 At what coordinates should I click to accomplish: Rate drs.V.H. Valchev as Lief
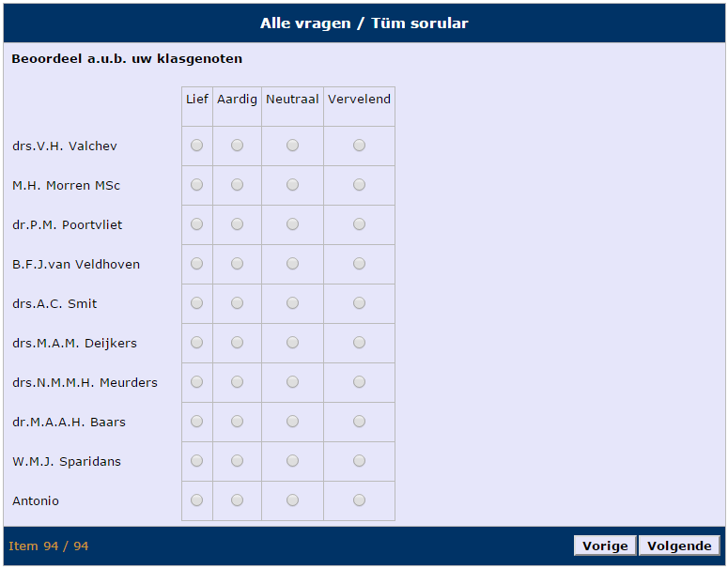pyautogui.click(x=196, y=146)
